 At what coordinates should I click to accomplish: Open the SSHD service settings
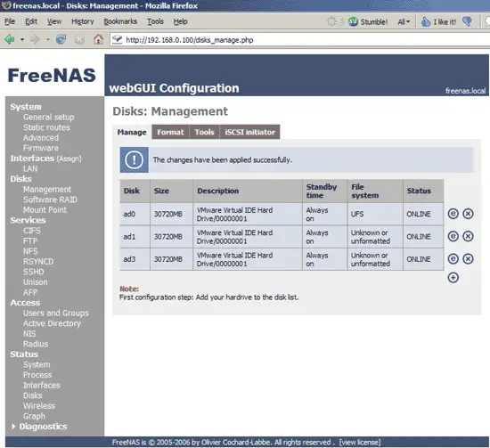coord(34,272)
